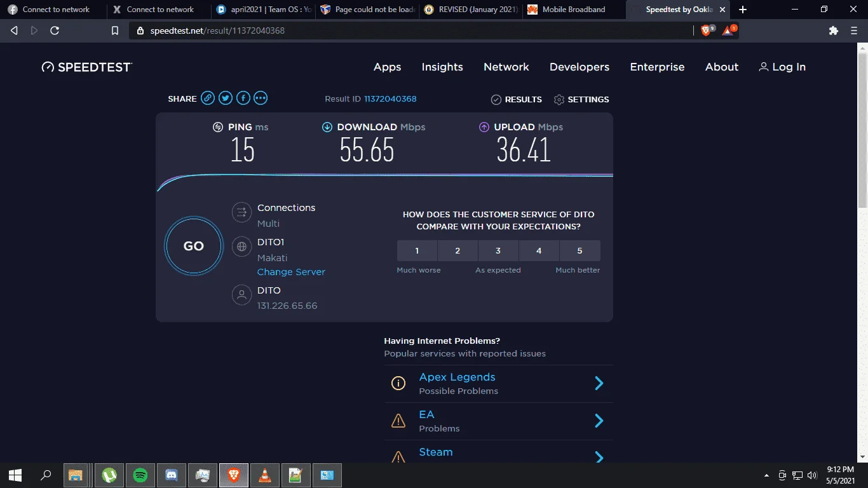This screenshot has width=868, height=488.
Task: Go back in browser
Action: [x=15, y=30]
